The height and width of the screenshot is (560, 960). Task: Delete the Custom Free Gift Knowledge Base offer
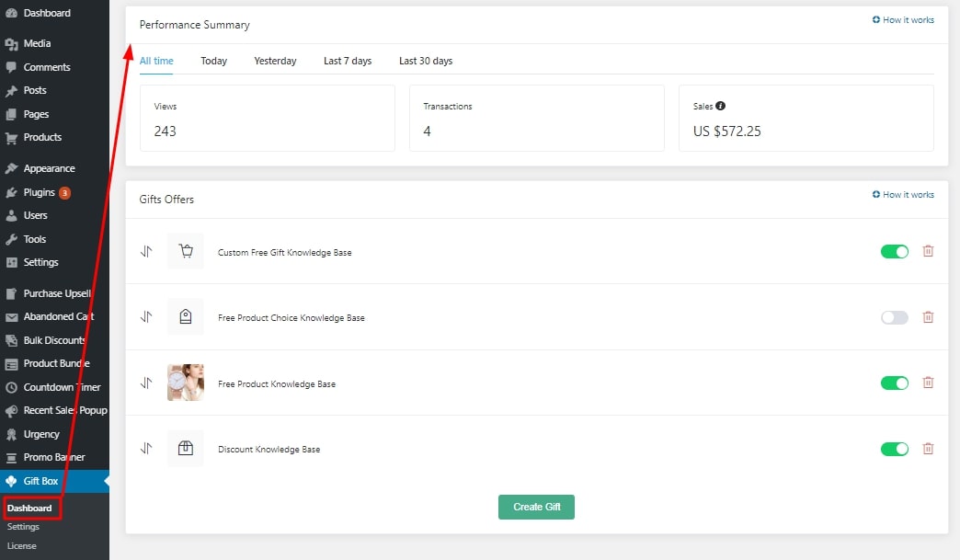tap(928, 251)
